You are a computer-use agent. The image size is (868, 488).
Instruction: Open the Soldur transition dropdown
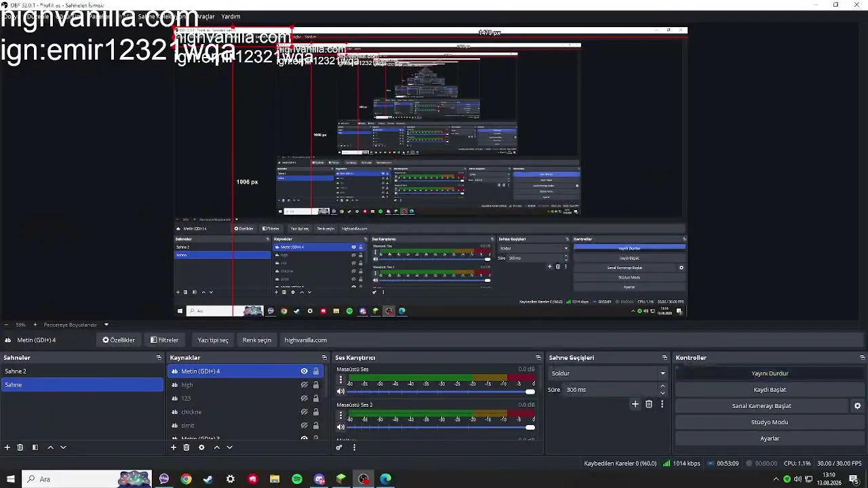click(608, 373)
